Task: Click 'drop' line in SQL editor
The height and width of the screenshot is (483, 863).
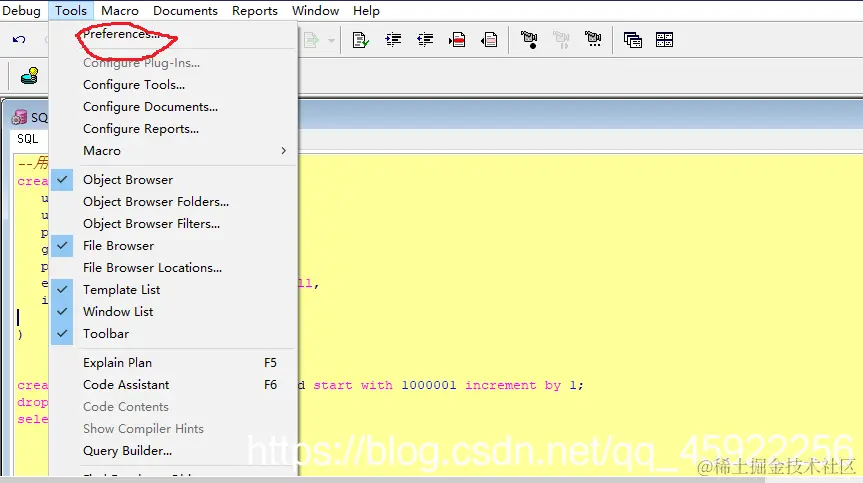Action: (x=32, y=402)
